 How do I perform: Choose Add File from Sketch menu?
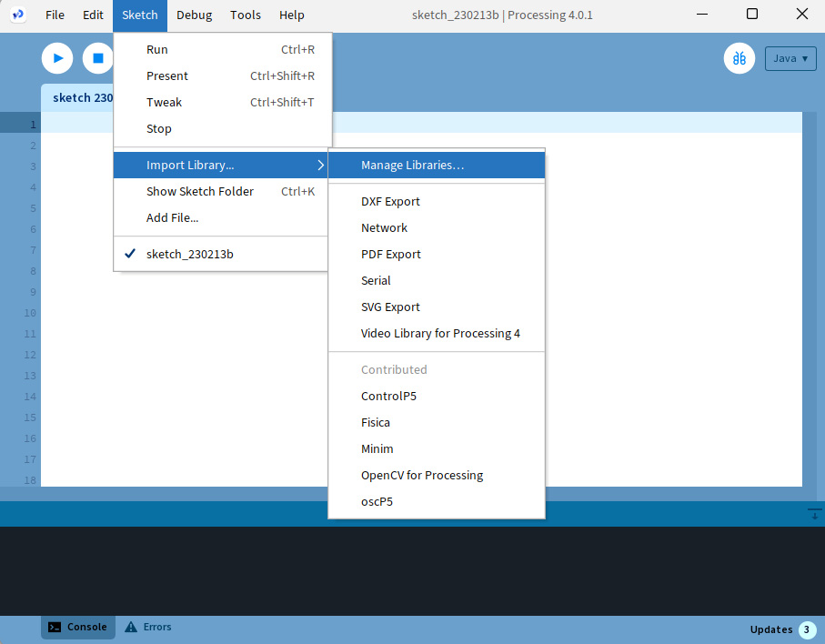tap(172, 217)
